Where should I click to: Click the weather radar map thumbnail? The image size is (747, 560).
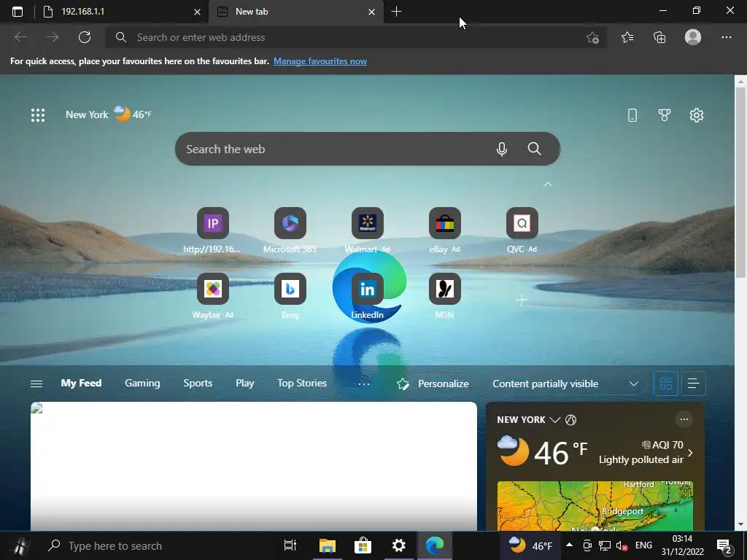click(x=595, y=506)
